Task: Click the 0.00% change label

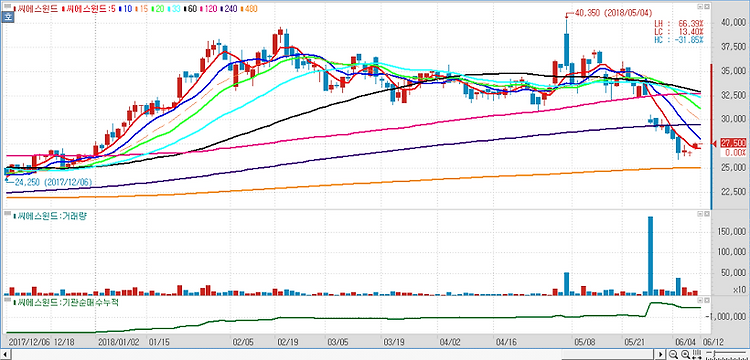Action: point(735,153)
